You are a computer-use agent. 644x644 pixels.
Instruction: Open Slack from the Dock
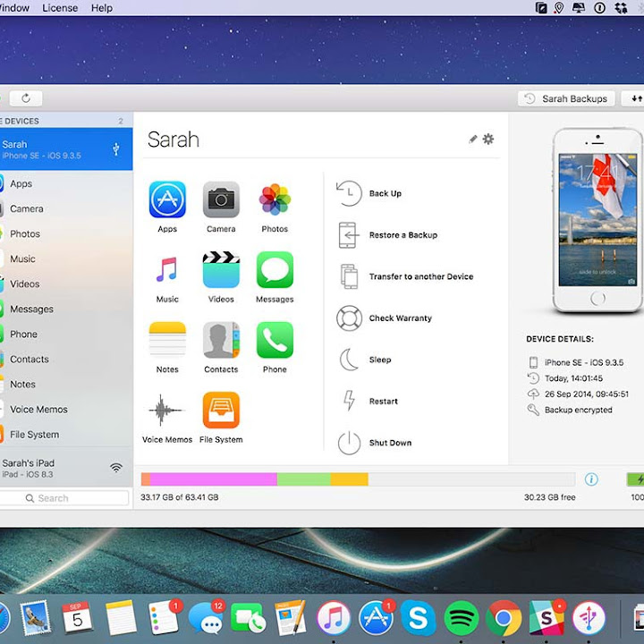(x=547, y=618)
